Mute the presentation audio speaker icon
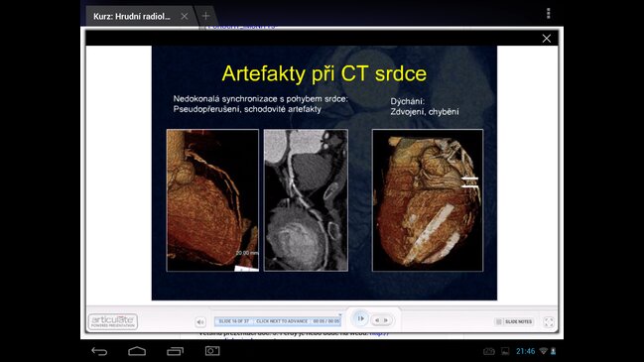The image size is (644, 362). (200, 322)
